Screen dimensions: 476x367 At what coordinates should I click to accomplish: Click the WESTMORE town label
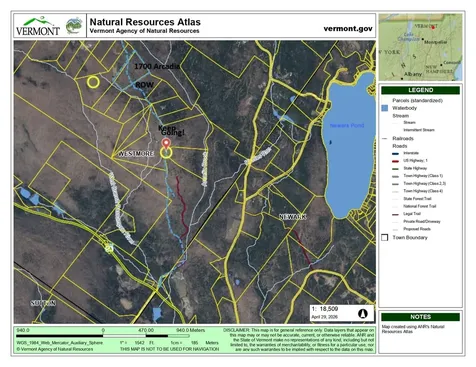(136, 154)
